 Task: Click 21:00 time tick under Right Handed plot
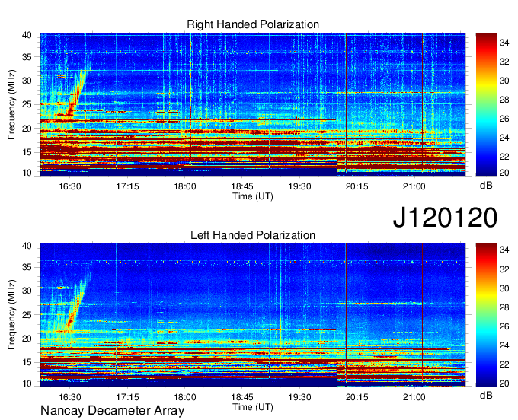click(414, 186)
